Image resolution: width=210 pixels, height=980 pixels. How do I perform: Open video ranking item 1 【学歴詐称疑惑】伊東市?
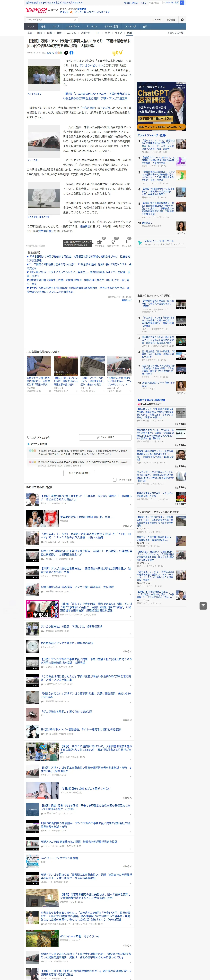158,304
